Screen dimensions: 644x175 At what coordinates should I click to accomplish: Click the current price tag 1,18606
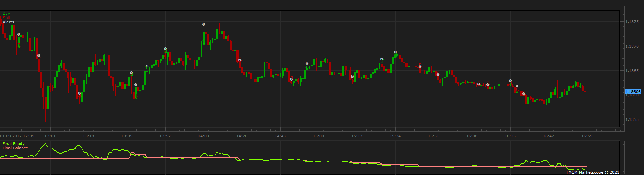tap(633, 92)
